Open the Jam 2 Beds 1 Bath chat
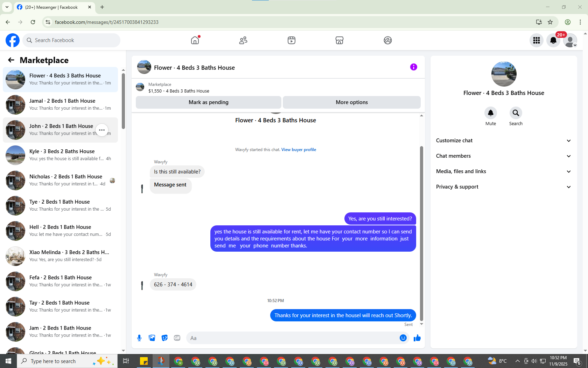This screenshot has width=588, height=368. [60, 332]
